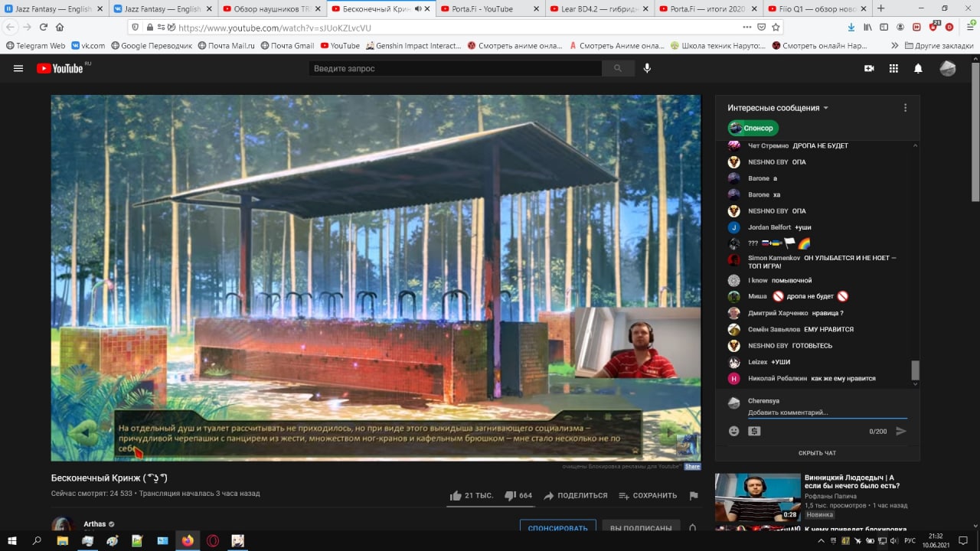The image size is (980, 551).
Task: Open the Genshin Impact Interactive bookmark
Action: [413, 46]
